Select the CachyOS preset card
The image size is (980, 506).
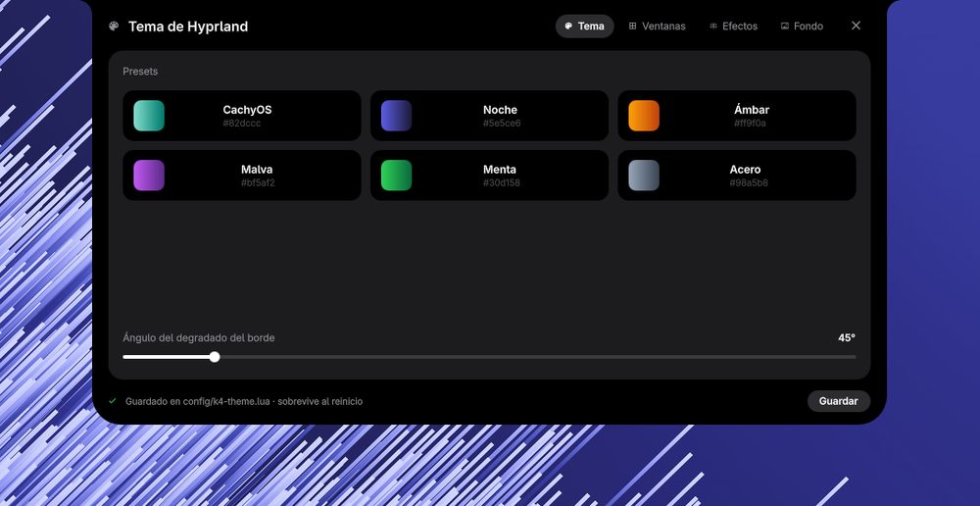coord(242,116)
